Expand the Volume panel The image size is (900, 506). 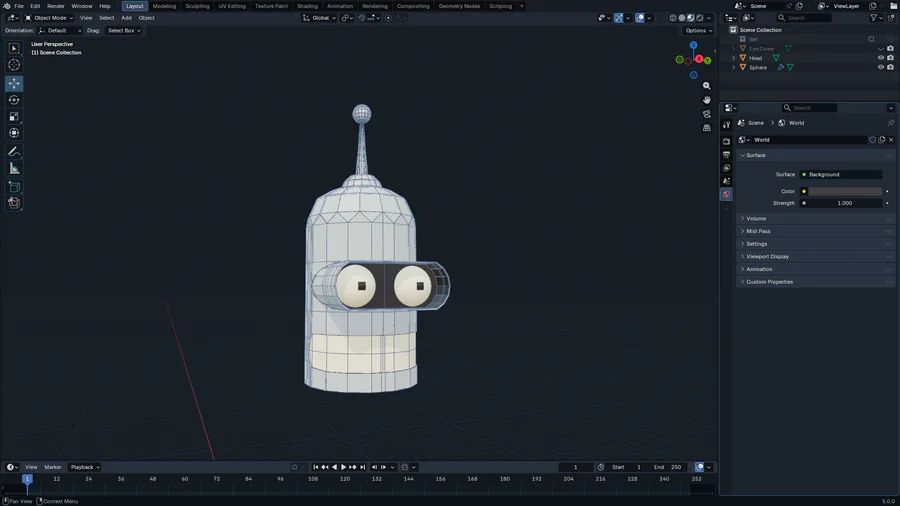click(x=815, y=219)
